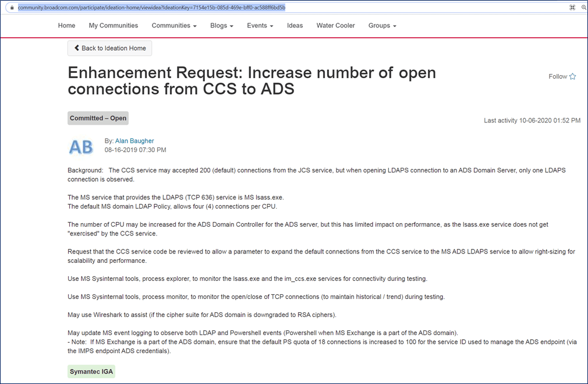The height and width of the screenshot is (384, 588).
Task: Click the Follow star icon
Action: pyautogui.click(x=572, y=76)
